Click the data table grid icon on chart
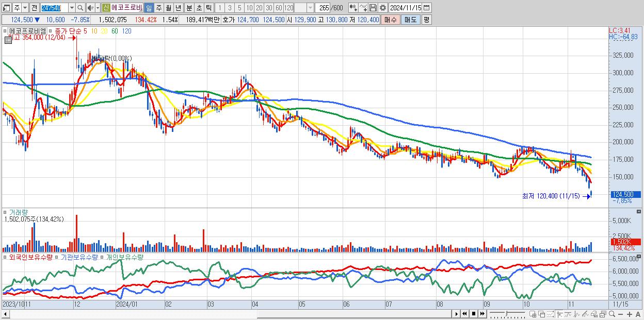Screen dimensions: 644x320 coord(8,40)
